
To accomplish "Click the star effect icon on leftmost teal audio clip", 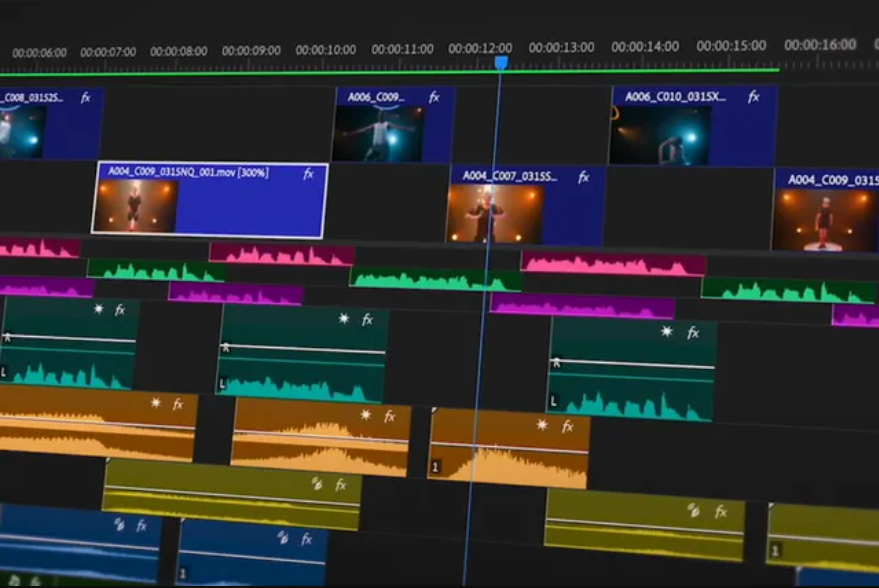I will click(99, 309).
